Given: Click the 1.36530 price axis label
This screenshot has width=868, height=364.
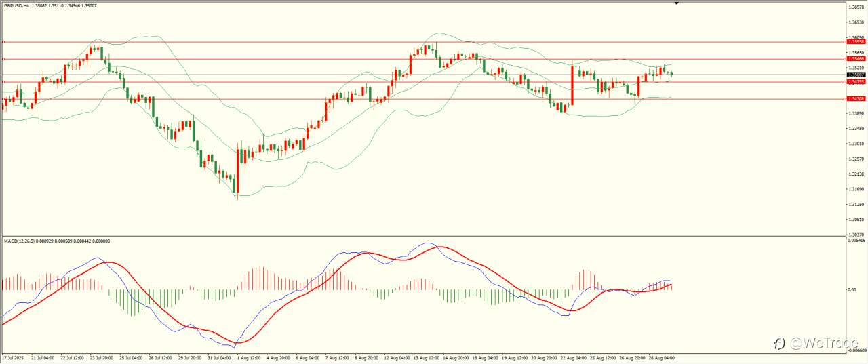Looking at the screenshot, I should pos(856,22).
